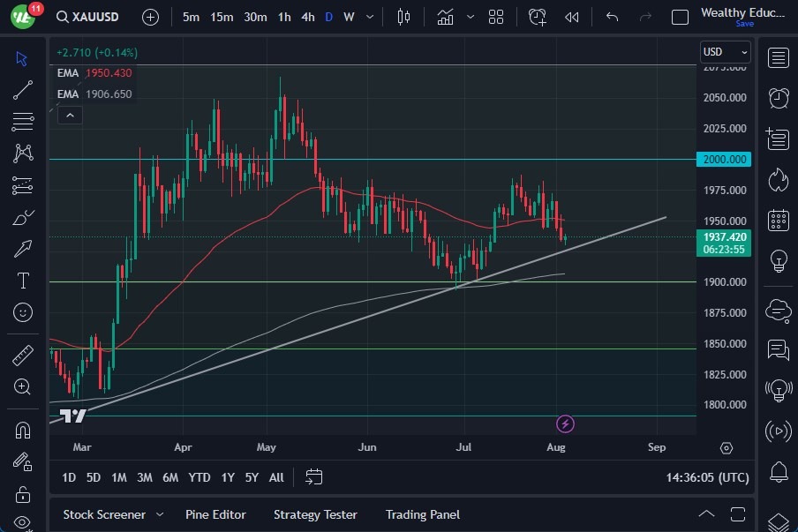This screenshot has height=532, width=798.
Task: Toggle lock all drawing tools
Action: [23, 493]
